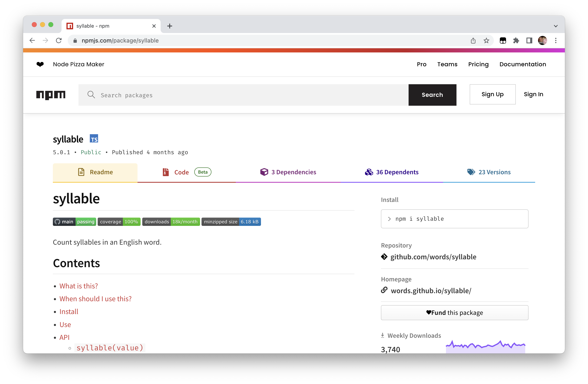Click the chain link icon beside the homepage URL

(384, 290)
